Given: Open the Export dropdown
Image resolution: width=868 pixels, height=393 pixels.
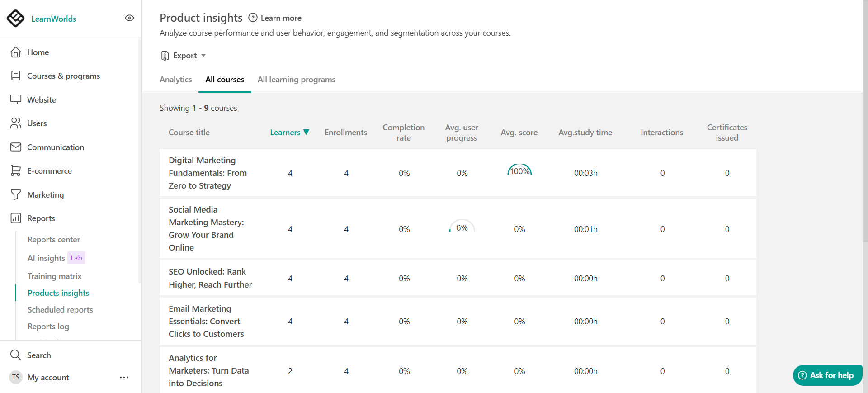Looking at the screenshot, I should (183, 56).
